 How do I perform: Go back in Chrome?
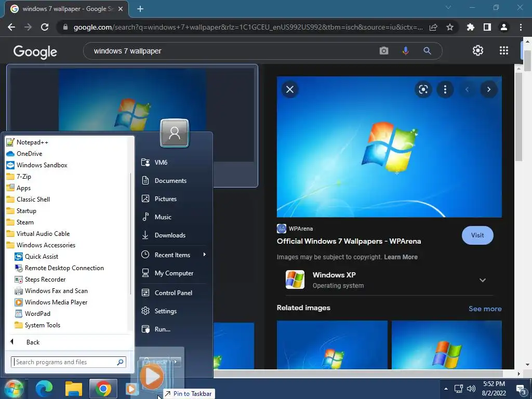[x=11, y=27]
